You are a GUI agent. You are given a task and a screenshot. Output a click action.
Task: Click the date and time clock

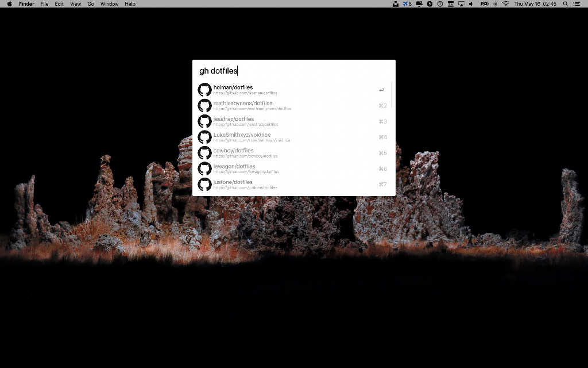point(535,4)
